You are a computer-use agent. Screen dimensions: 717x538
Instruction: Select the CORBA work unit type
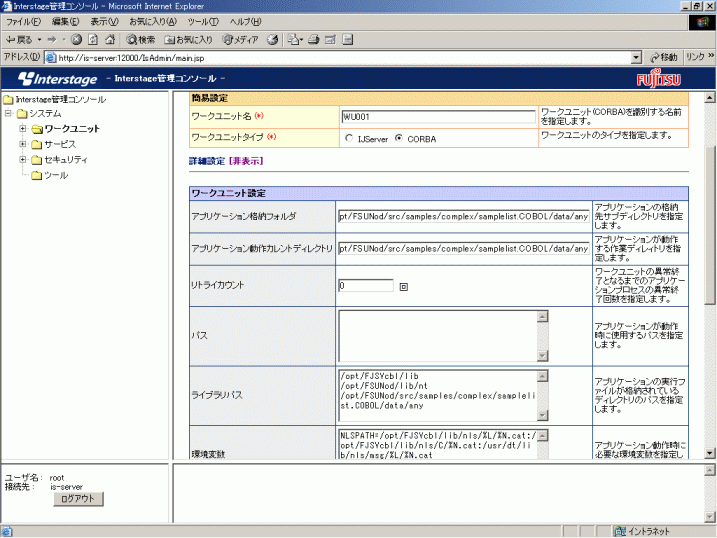pyautogui.click(x=399, y=138)
